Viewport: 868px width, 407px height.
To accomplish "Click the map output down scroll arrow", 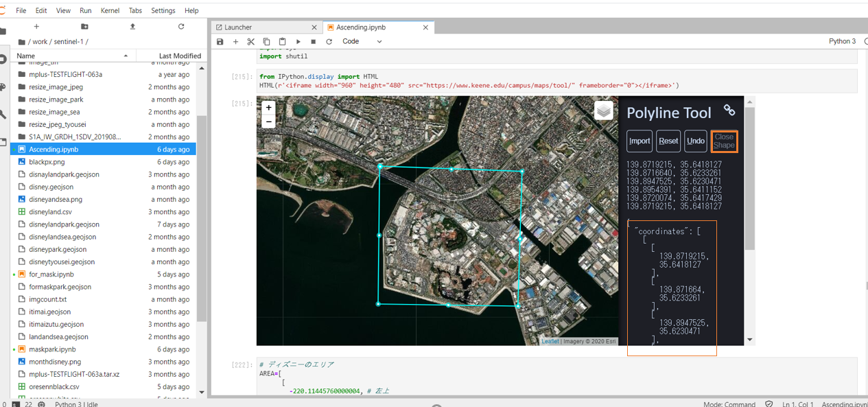I will [x=749, y=339].
